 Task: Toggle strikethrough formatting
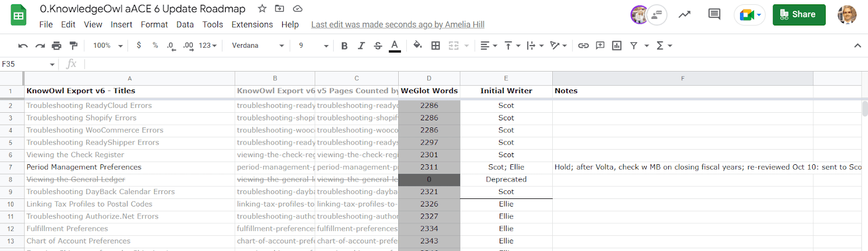[x=378, y=46]
